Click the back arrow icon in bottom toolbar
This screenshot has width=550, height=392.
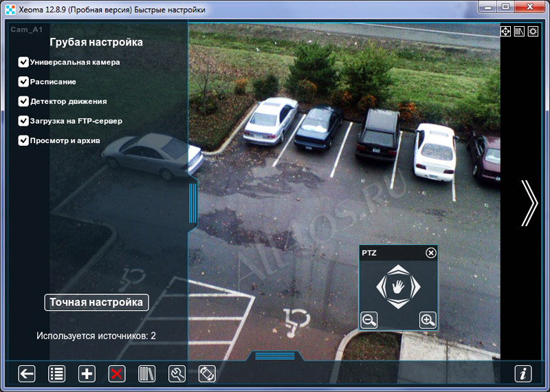27,373
